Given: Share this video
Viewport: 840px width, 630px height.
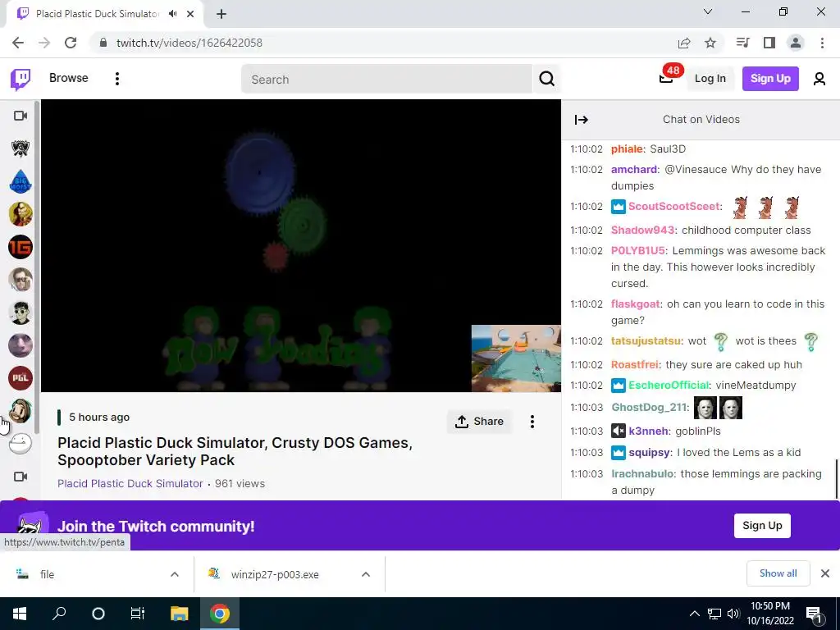Looking at the screenshot, I should coord(479,422).
